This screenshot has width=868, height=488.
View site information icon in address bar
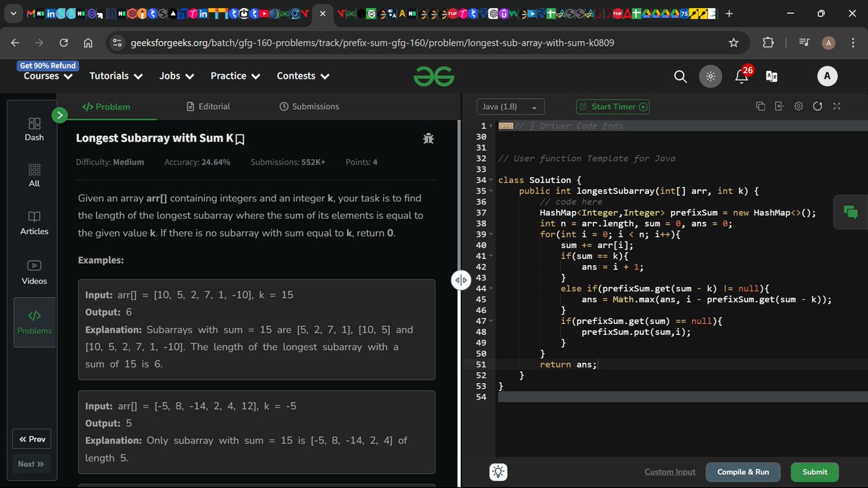pyautogui.click(x=116, y=43)
